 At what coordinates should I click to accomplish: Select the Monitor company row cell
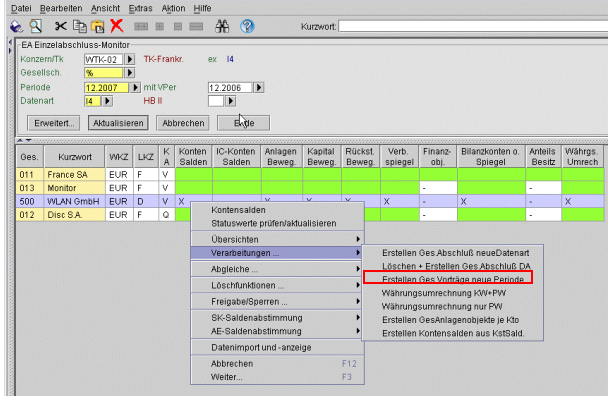(75, 188)
